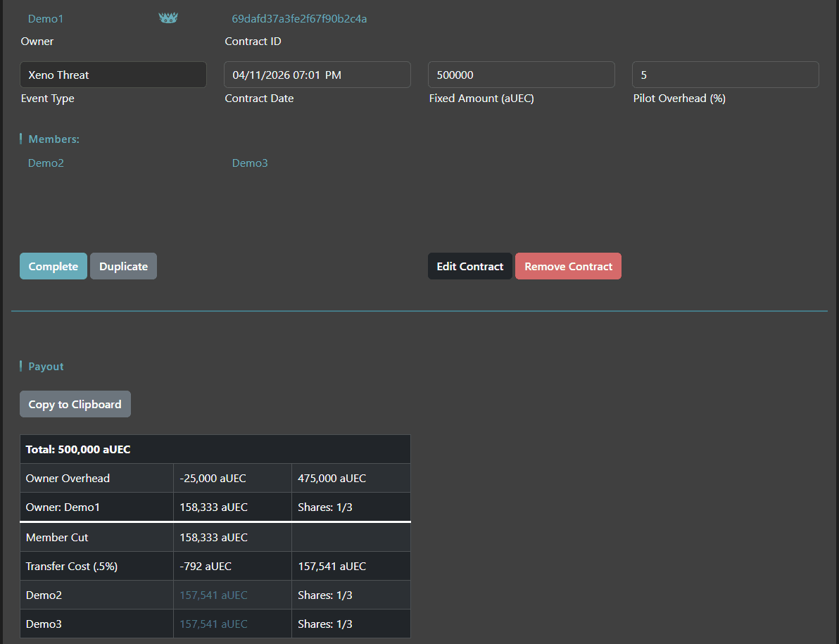The width and height of the screenshot is (839, 644).
Task: Open the Demo3 member link
Action: (x=250, y=163)
